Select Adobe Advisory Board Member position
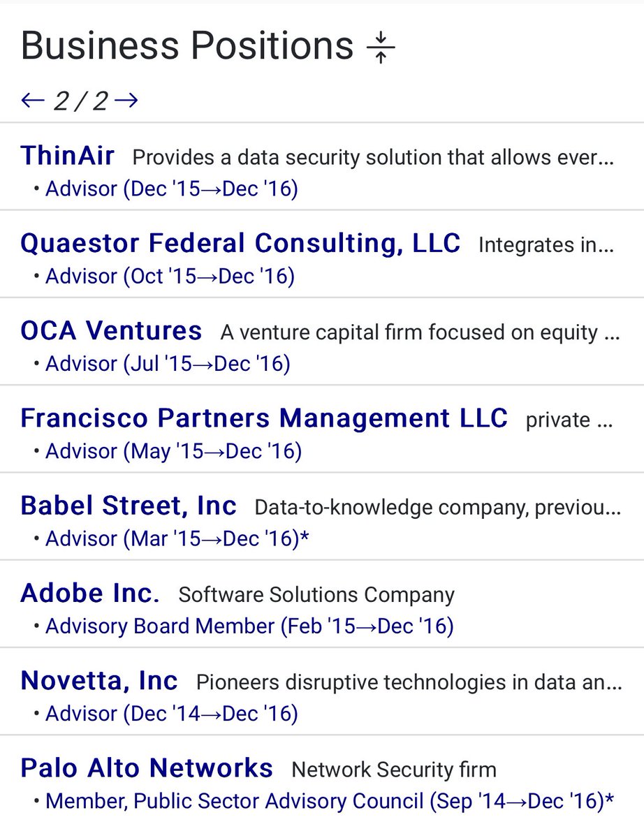This screenshot has width=644, height=838. tap(249, 626)
